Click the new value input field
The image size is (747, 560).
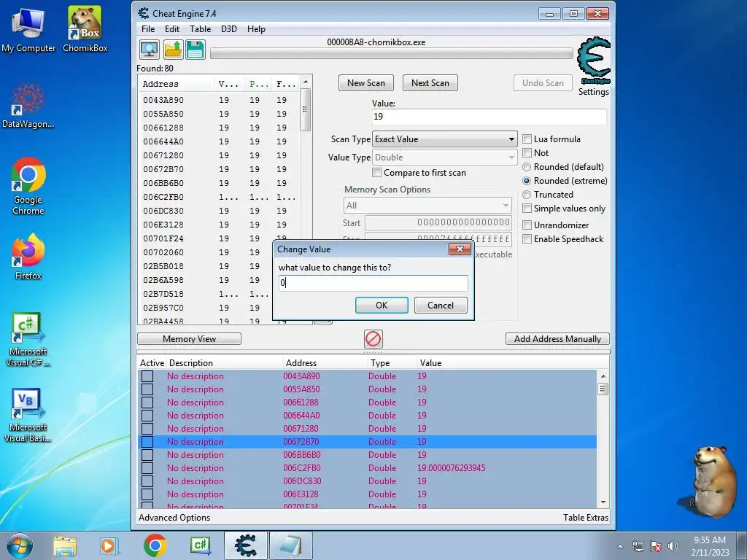(373, 283)
